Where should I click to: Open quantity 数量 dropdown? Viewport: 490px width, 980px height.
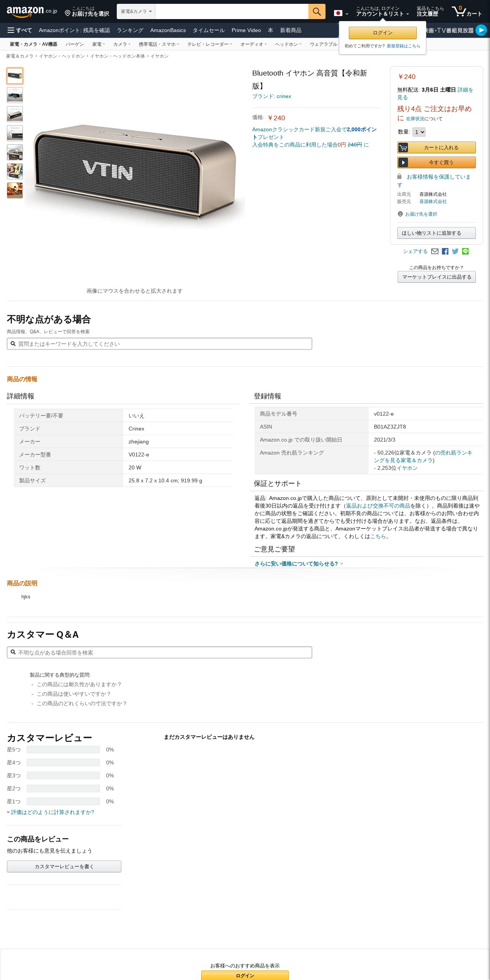coord(419,132)
